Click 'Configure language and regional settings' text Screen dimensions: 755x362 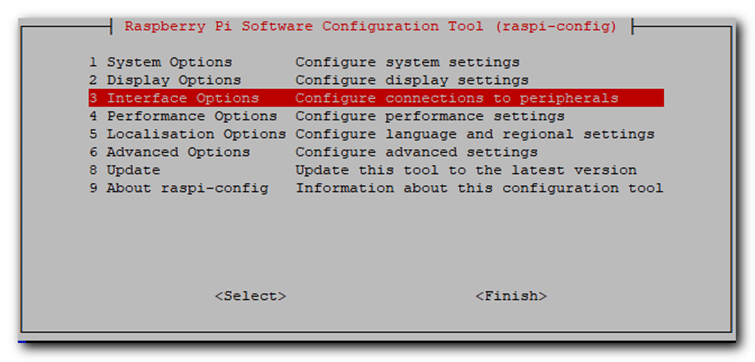click(x=475, y=134)
